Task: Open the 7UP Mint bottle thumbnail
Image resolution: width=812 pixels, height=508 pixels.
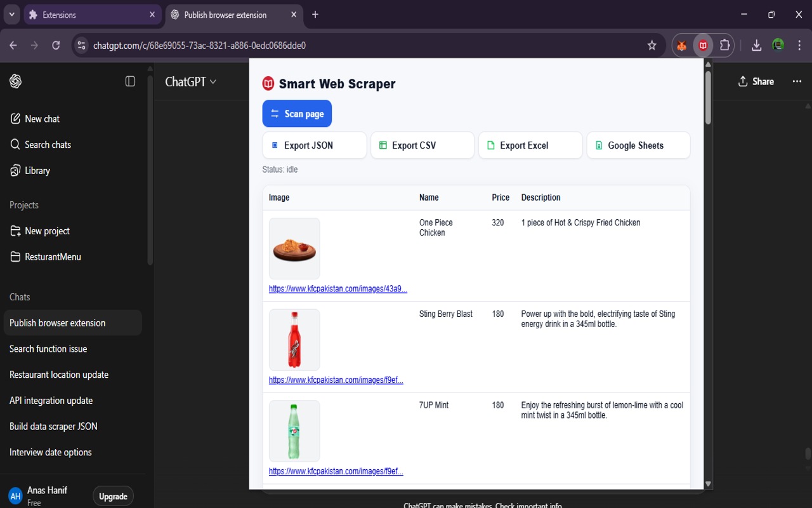Action: pyautogui.click(x=294, y=431)
